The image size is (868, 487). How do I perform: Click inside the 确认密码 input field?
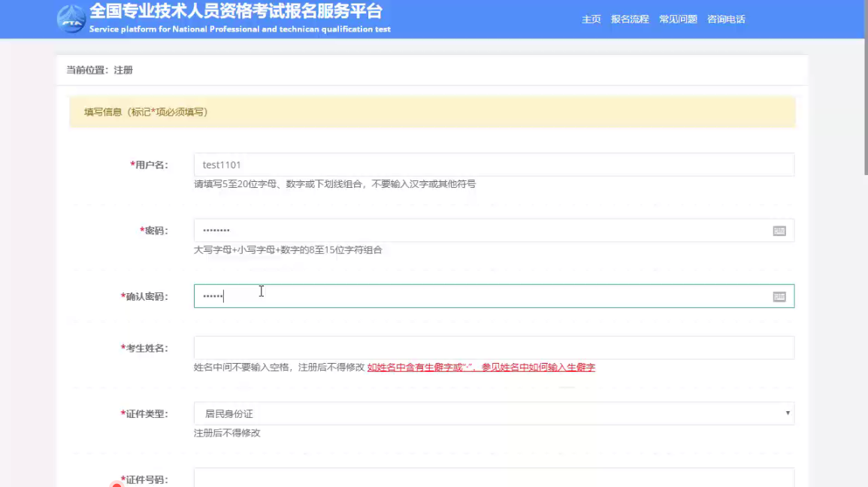481,296
